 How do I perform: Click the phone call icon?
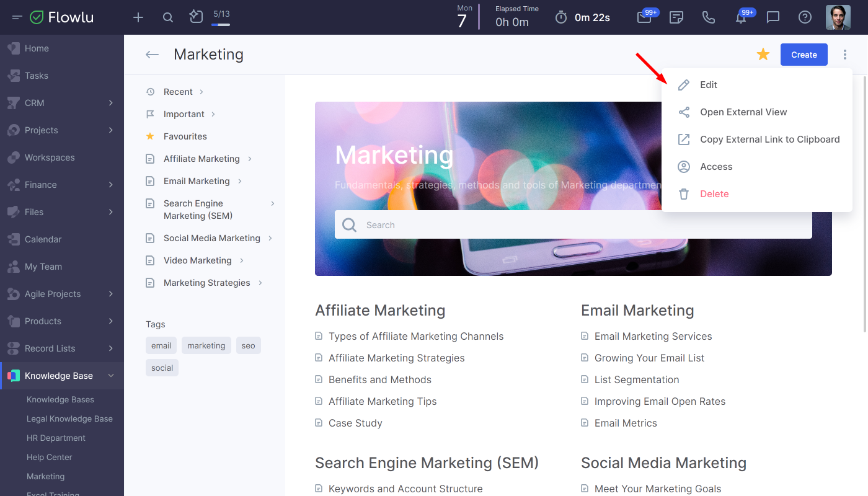pos(709,17)
